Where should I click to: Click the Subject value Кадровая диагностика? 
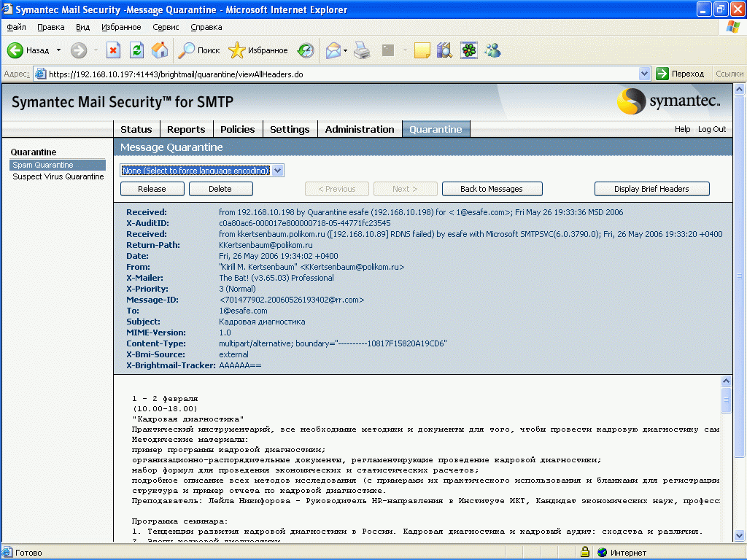tap(262, 322)
